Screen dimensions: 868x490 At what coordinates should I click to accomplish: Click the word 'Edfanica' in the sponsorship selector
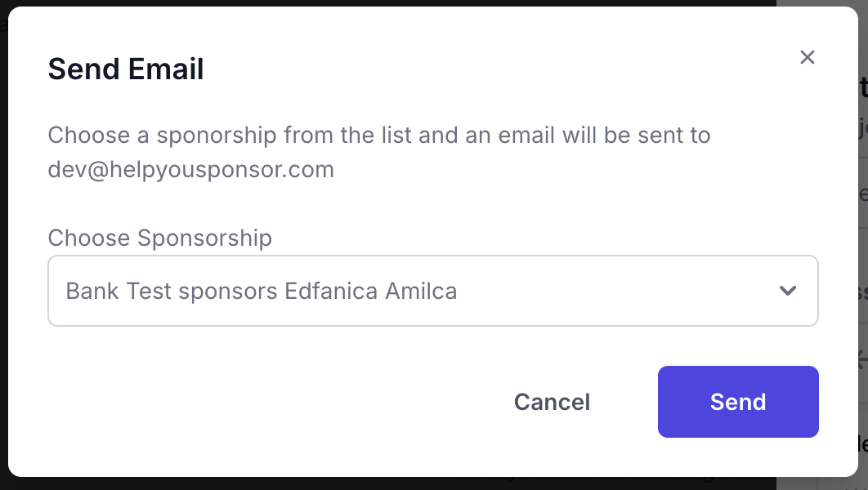pos(331,291)
